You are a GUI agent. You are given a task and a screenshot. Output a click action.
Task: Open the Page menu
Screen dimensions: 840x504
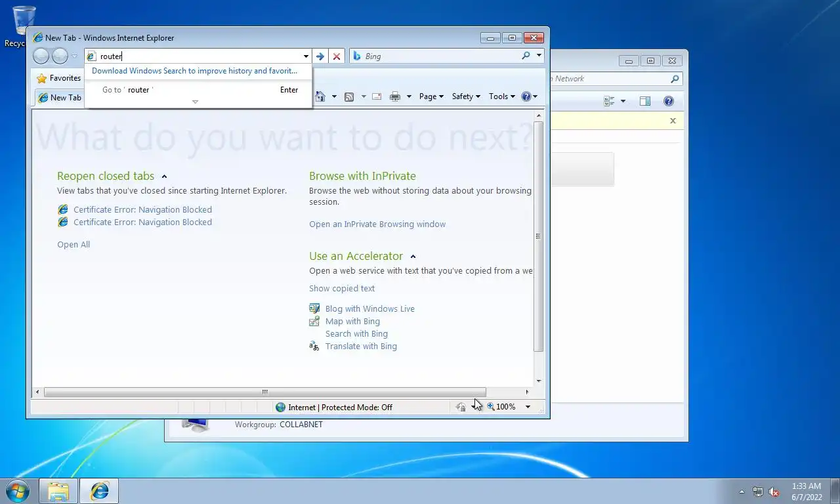pos(431,96)
